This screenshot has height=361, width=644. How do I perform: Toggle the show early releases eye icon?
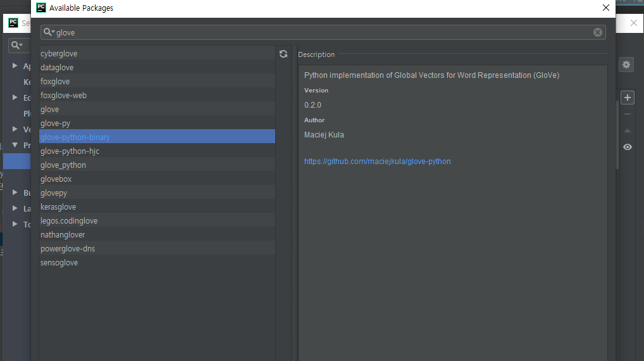[627, 147]
